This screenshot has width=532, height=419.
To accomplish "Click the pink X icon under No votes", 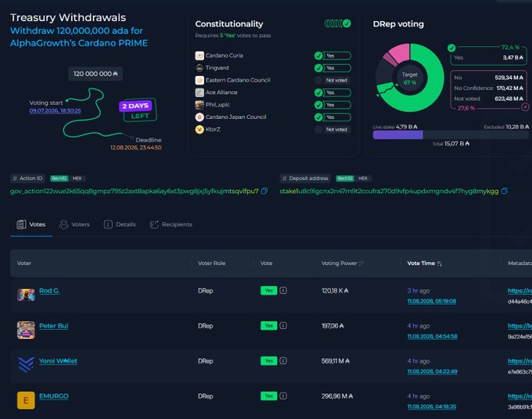I will (x=525, y=107).
